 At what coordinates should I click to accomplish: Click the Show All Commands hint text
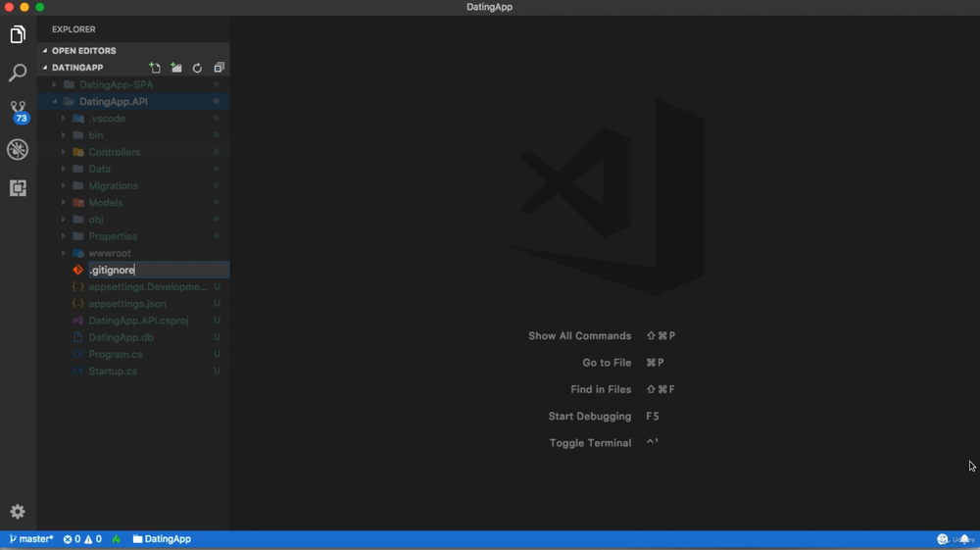(x=579, y=335)
